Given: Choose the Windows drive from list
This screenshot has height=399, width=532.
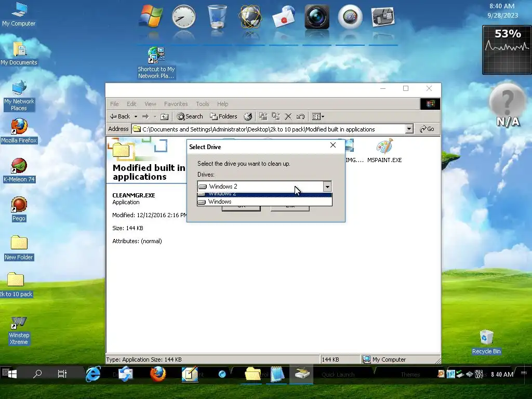Looking at the screenshot, I should click(x=264, y=202).
